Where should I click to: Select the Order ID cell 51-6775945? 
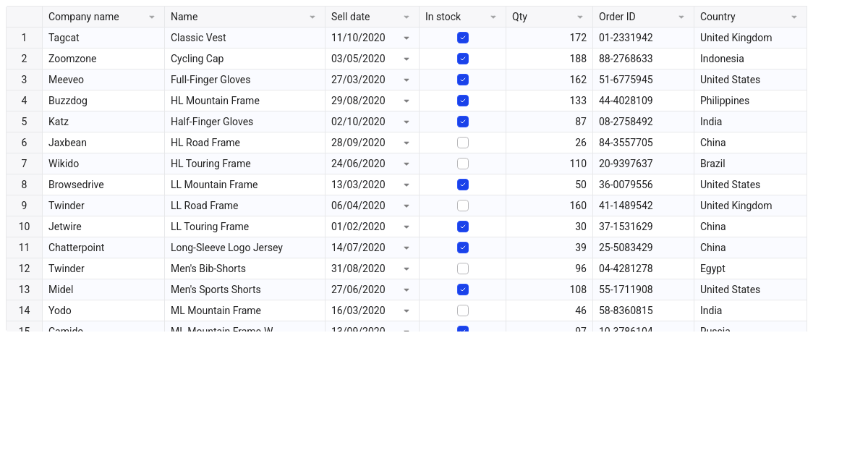point(643,80)
